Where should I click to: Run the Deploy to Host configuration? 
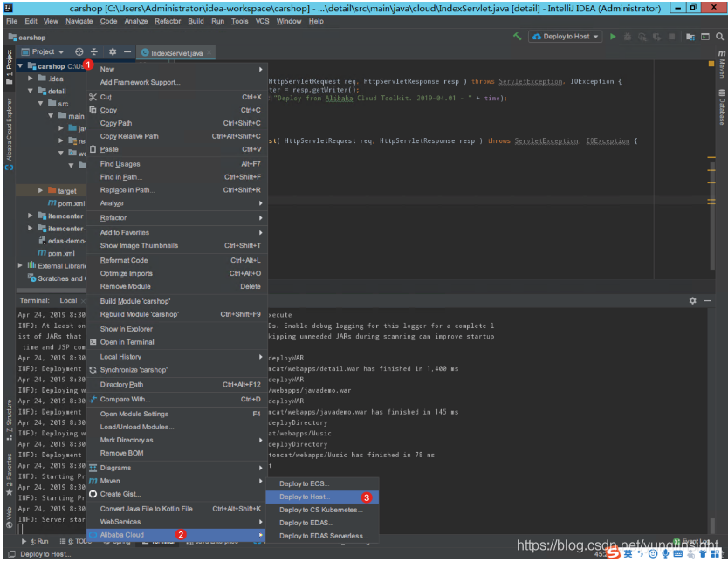click(x=613, y=36)
